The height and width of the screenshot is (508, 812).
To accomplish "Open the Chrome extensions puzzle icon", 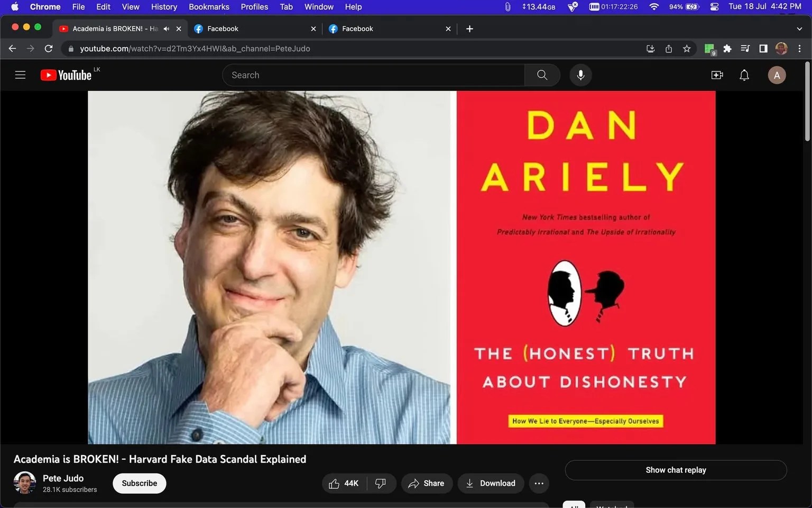I will point(727,48).
